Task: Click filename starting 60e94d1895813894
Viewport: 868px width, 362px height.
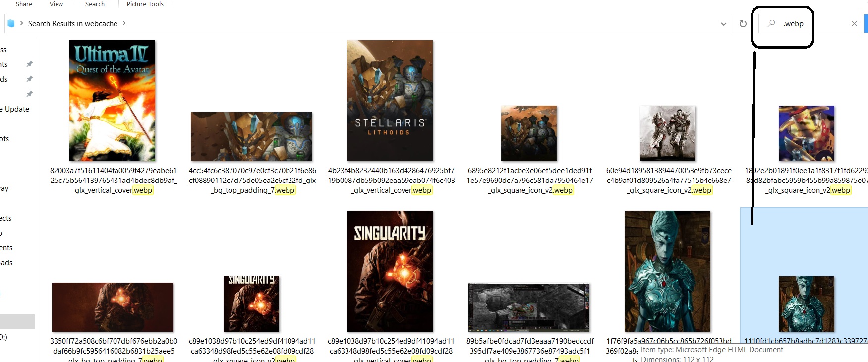Action: tap(669, 181)
